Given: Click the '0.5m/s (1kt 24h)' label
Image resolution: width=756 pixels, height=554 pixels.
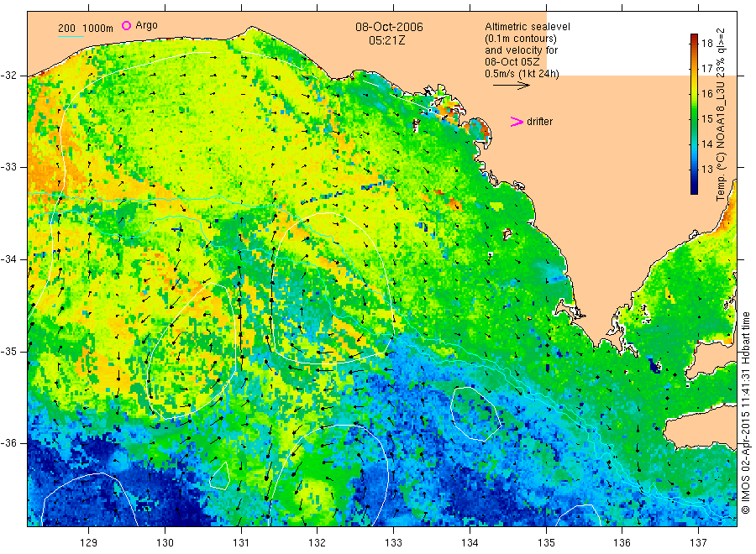Looking at the screenshot, I should point(522,74).
